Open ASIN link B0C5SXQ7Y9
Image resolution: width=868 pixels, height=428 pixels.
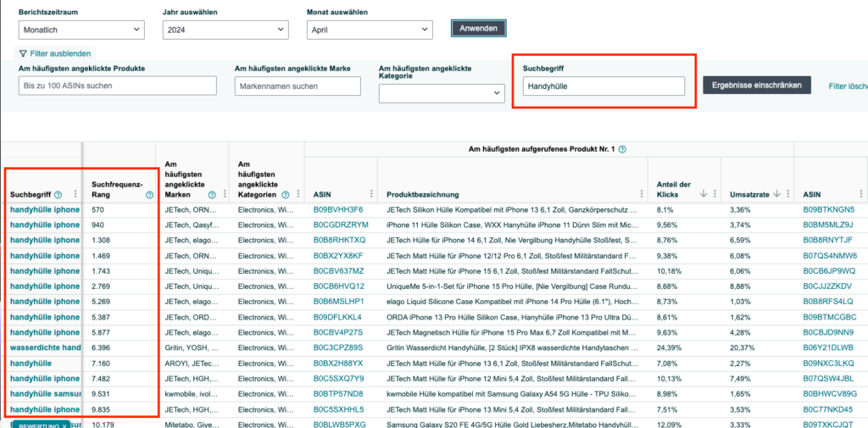click(339, 378)
